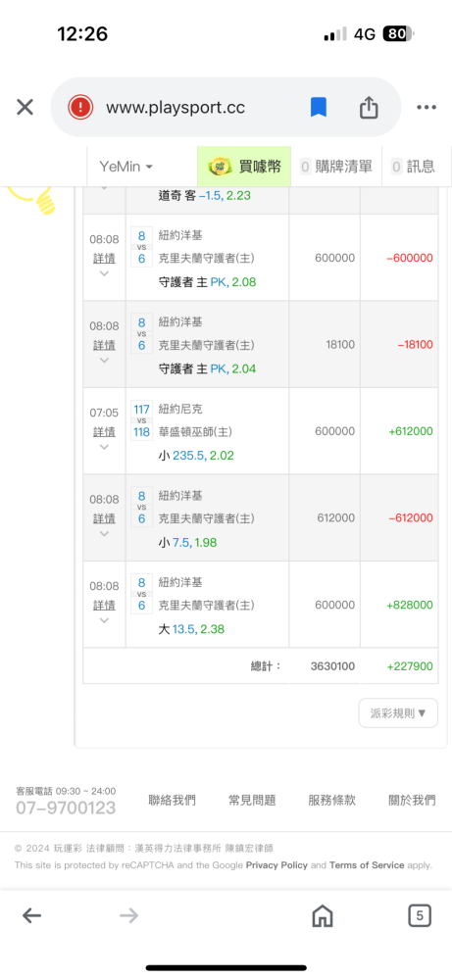Open the 買噱幣 tab
The height and width of the screenshot is (980, 452).
tap(244, 167)
